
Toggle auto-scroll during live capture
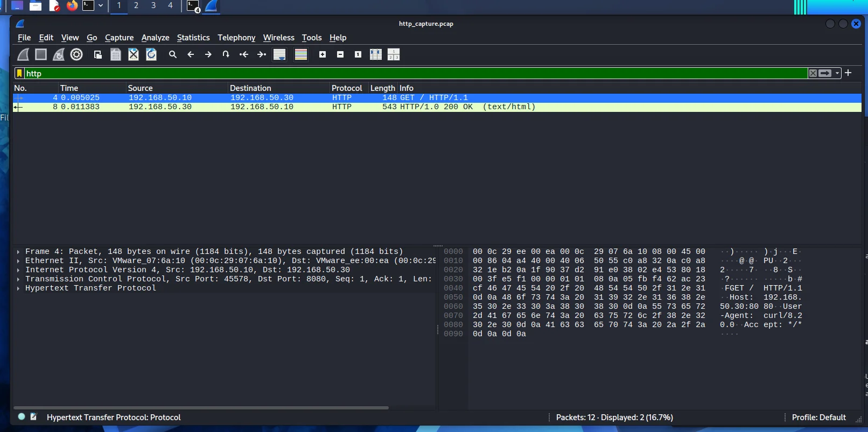(279, 54)
